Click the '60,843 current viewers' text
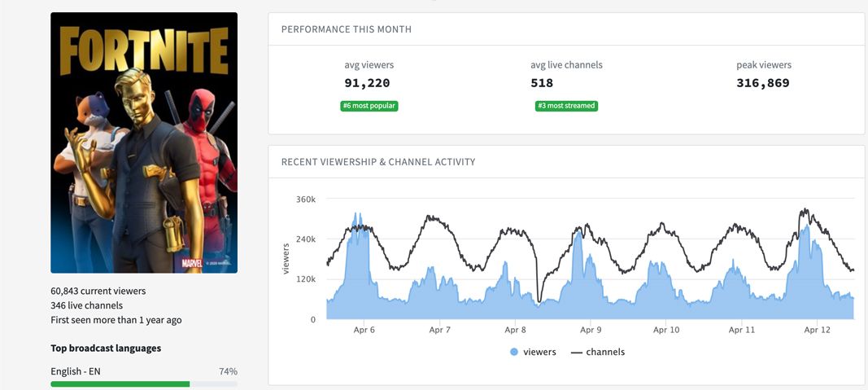The image size is (868, 390). [x=98, y=291]
